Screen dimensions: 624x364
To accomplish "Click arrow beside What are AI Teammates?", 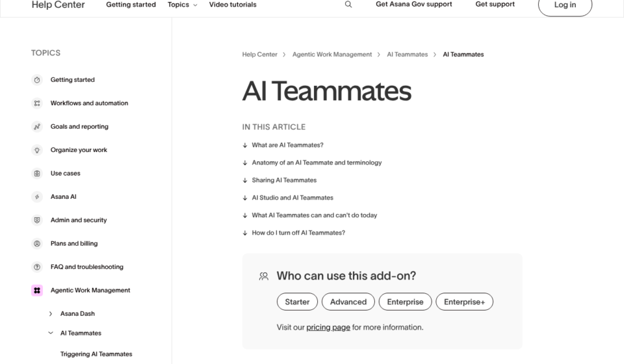I will tap(245, 145).
